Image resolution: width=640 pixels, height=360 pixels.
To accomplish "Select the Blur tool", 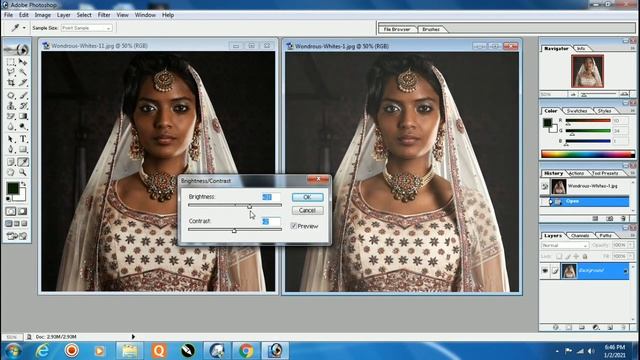I will coord(11,127).
